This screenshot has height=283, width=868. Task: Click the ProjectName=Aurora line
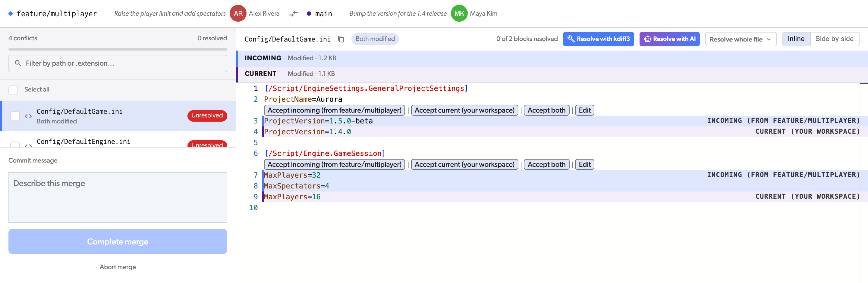[x=303, y=100]
